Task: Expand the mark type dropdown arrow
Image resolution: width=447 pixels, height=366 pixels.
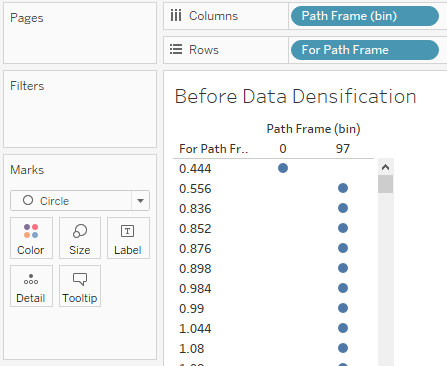Action: [x=140, y=201]
